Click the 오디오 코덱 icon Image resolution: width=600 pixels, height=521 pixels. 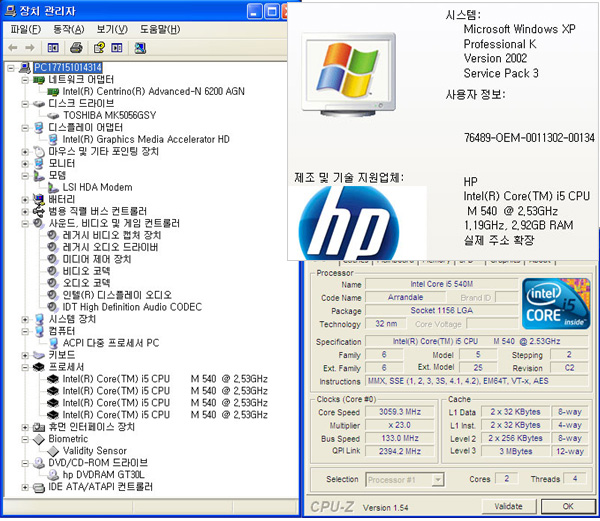(52, 283)
